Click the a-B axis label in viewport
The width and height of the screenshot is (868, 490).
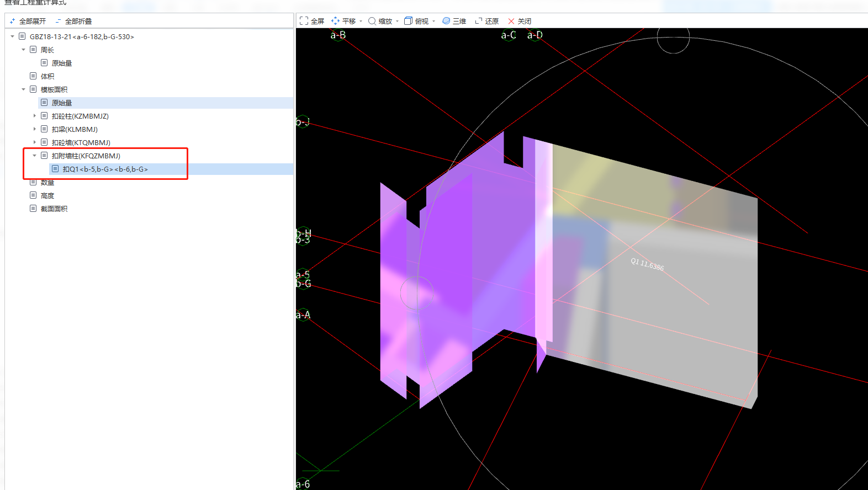pos(338,35)
